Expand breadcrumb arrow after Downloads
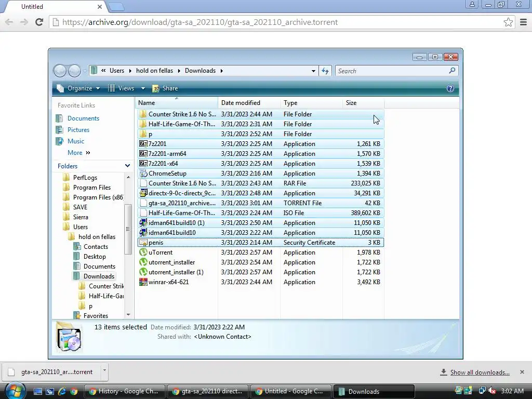This screenshot has height=399, width=532. coord(221,71)
